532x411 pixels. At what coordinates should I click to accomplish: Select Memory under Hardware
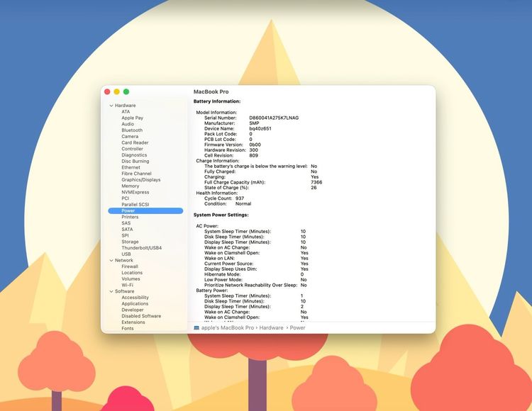pyautogui.click(x=130, y=186)
